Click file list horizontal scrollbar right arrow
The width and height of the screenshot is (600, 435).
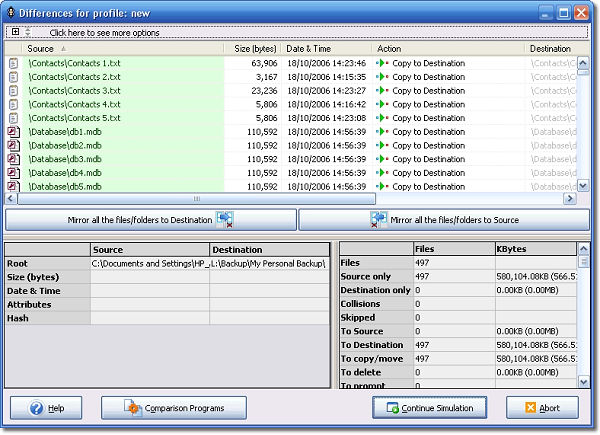(570, 199)
